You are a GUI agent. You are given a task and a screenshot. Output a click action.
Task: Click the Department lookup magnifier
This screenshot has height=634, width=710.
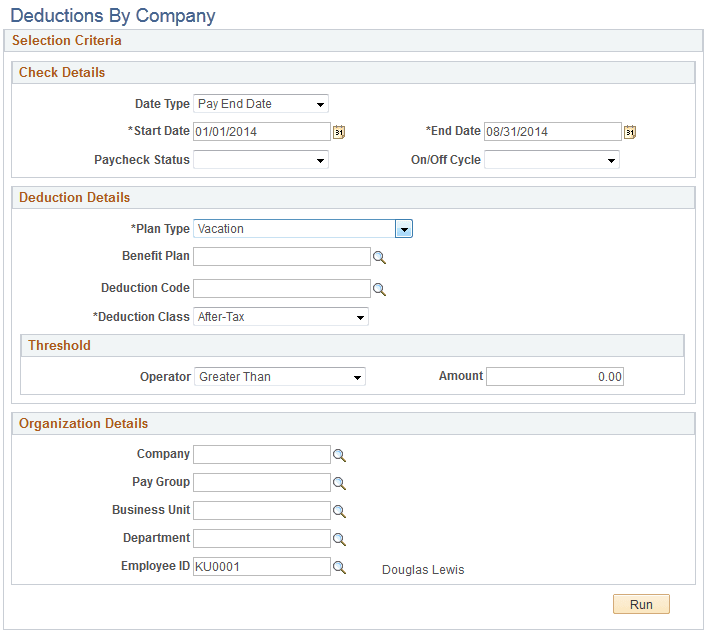pyautogui.click(x=339, y=539)
